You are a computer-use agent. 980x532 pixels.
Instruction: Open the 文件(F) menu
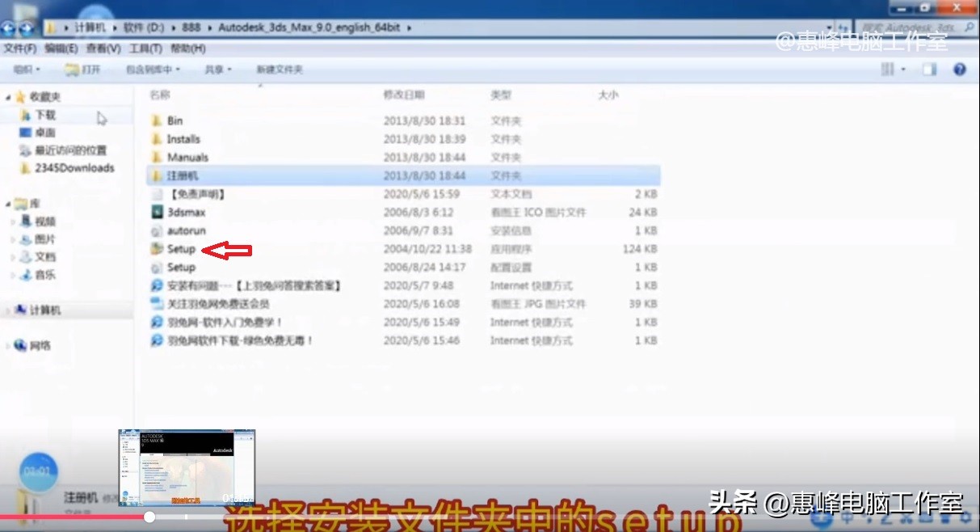19,48
